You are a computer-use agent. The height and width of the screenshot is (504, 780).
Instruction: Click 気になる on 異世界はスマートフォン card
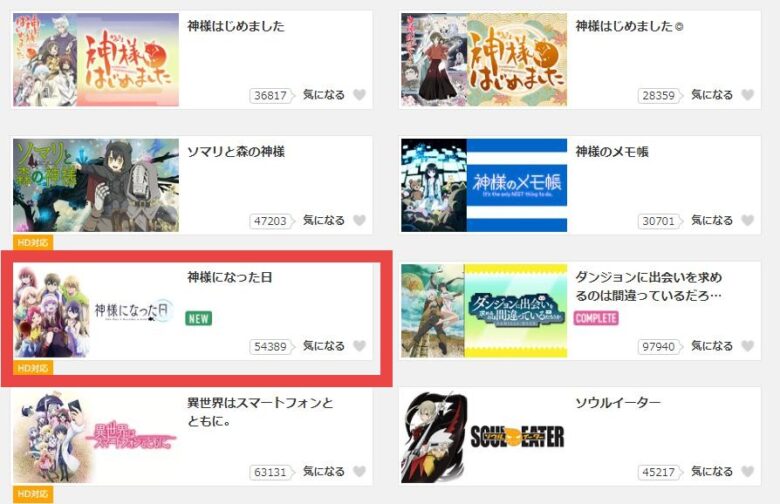point(324,471)
